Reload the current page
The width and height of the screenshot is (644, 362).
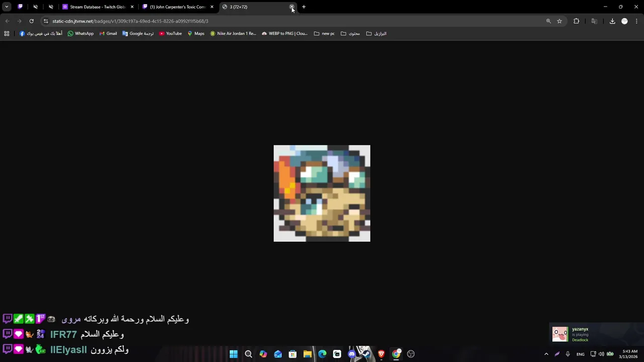(x=31, y=21)
